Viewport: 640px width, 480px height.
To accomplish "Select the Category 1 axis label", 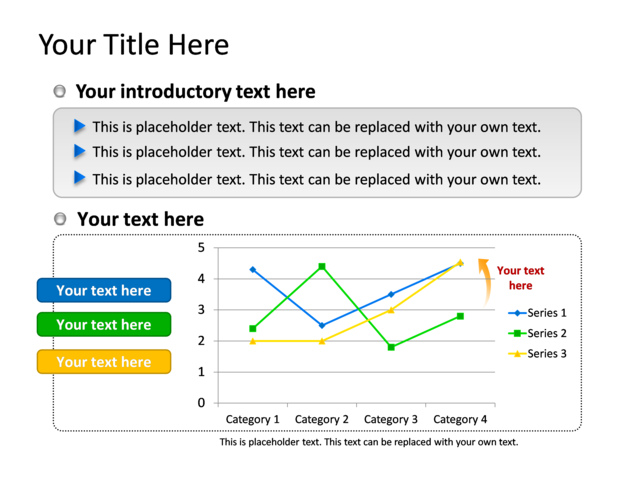I will (x=252, y=419).
